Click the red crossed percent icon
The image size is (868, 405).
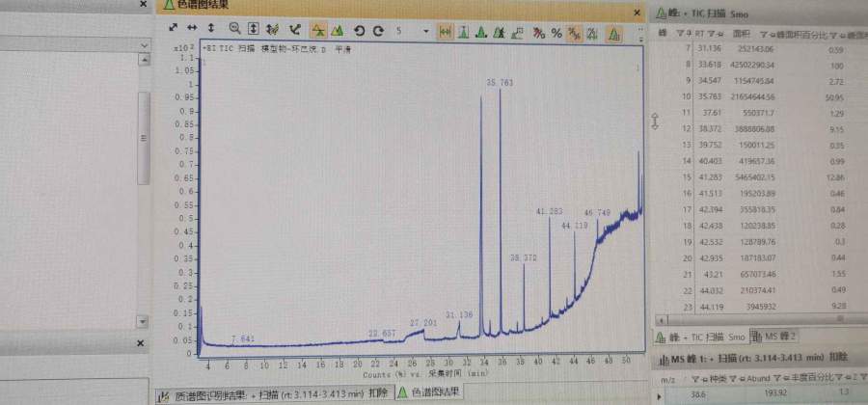click(538, 34)
